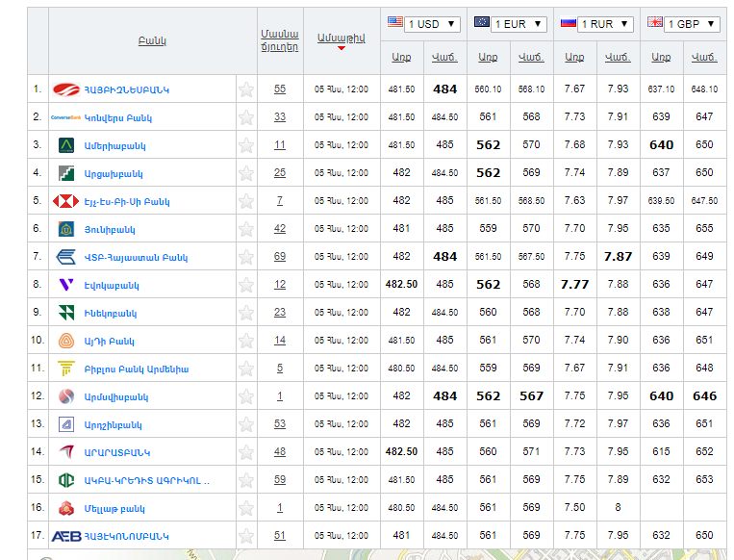The width and height of the screenshot is (734, 560).
Task: Click the HSBC red hexagon logo
Action: [66, 201]
